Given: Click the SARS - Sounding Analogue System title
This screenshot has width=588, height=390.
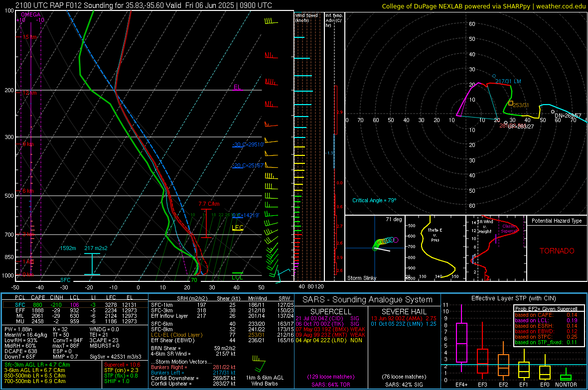Looking at the screenshot, I should [367, 300].
